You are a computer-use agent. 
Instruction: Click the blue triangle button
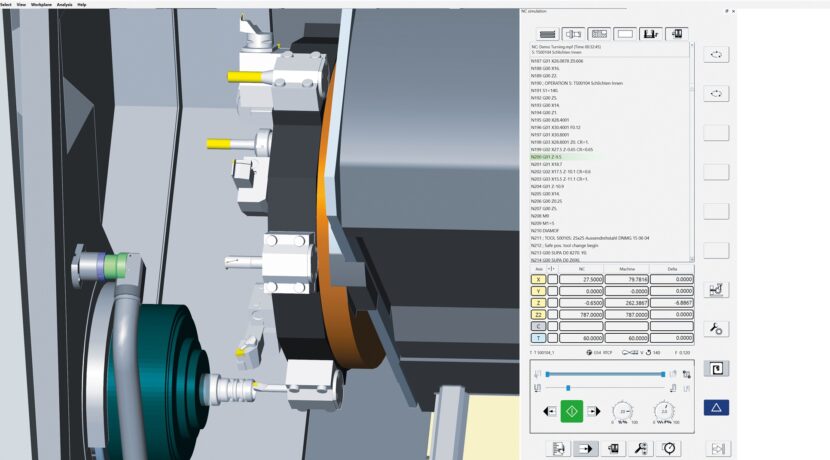pos(716,408)
